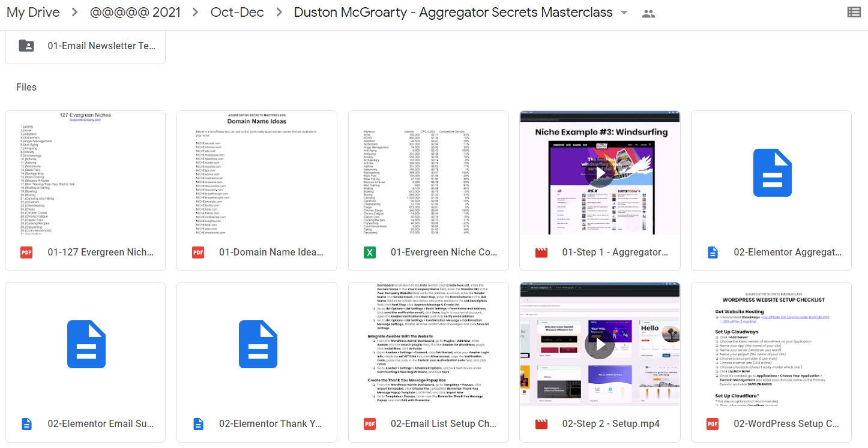The height and width of the screenshot is (448, 868).
Task: Click video icon of 02-Step 2 - Setup.mp4
Action: pos(541,424)
